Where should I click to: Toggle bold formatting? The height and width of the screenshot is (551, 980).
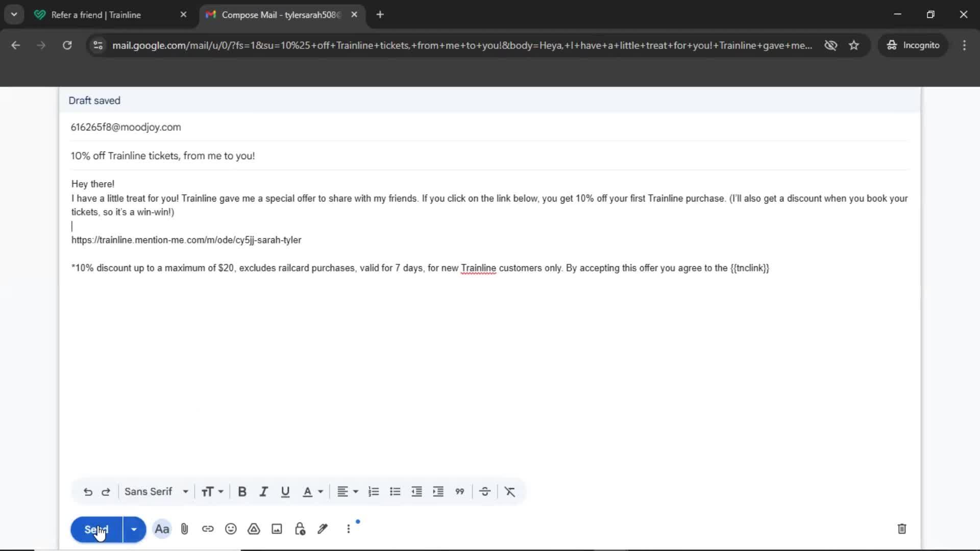[x=242, y=491]
